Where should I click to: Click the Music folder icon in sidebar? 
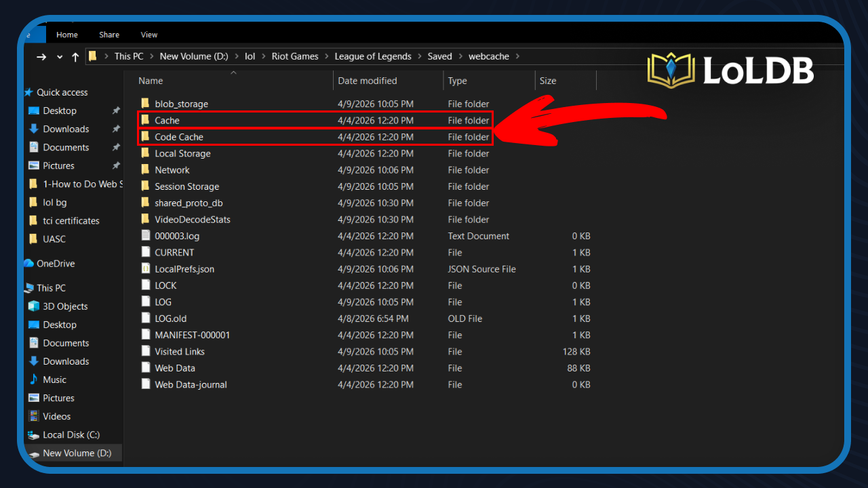(x=33, y=380)
